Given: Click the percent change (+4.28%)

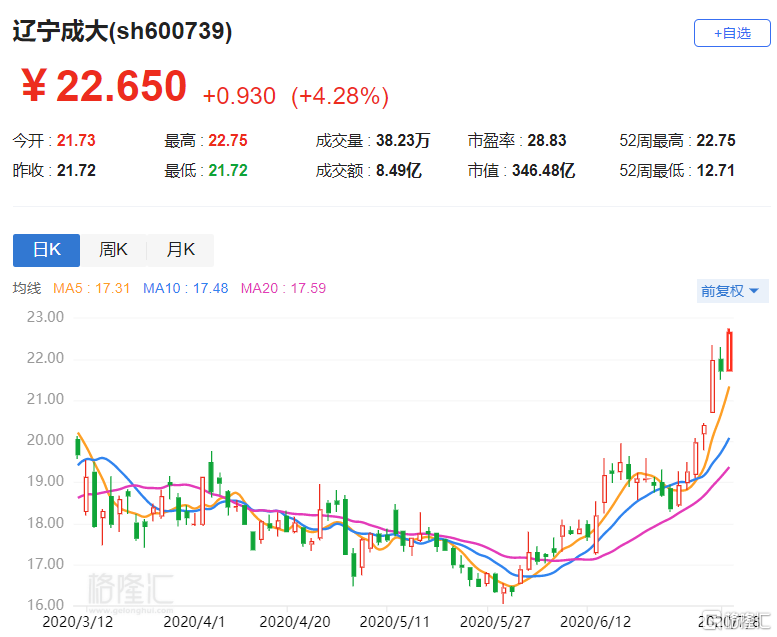Looking at the screenshot, I should click(340, 96).
